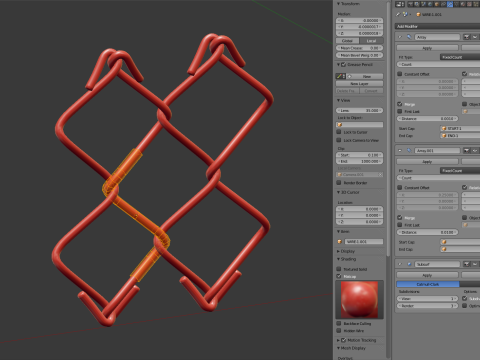Toggle Constant Offset in Array.001 modifier
This screenshot has width=480, height=360.
pyautogui.click(x=400, y=188)
